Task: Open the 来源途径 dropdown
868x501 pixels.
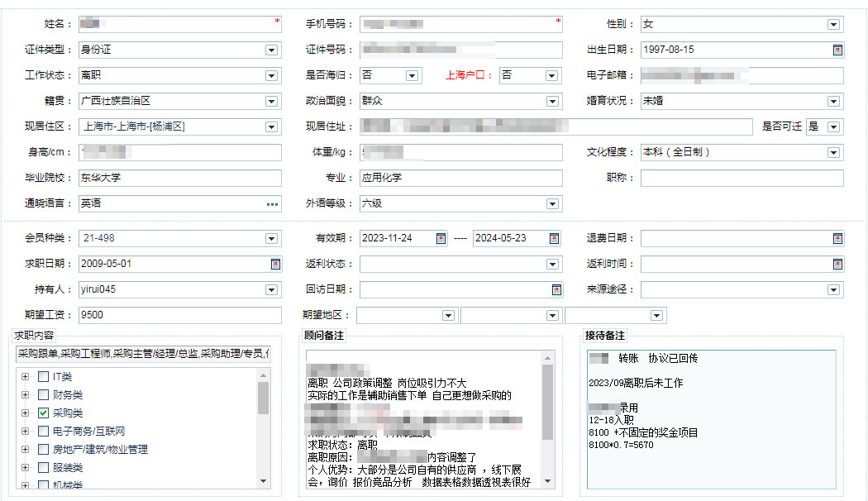Action: coord(833,289)
